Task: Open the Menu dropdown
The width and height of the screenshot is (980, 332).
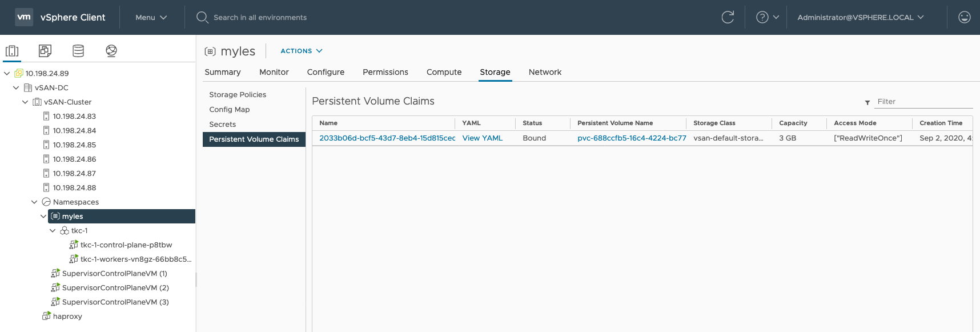Action: pos(151,17)
